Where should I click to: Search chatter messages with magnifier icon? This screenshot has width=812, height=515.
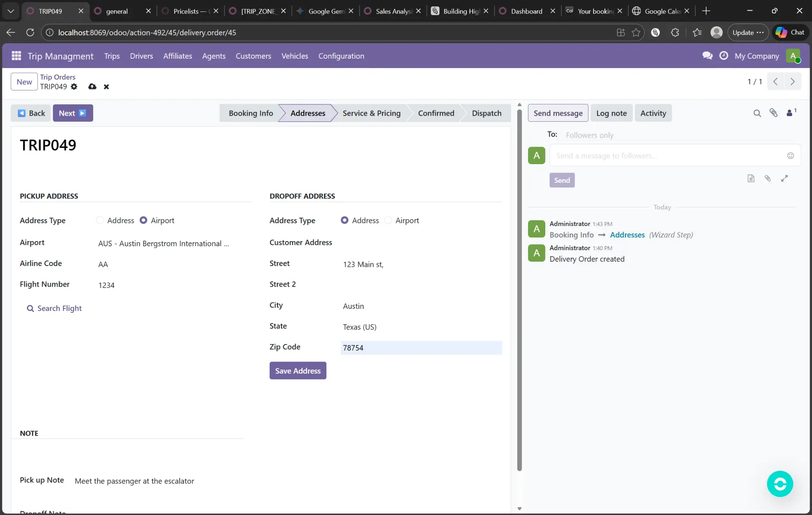point(757,113)
